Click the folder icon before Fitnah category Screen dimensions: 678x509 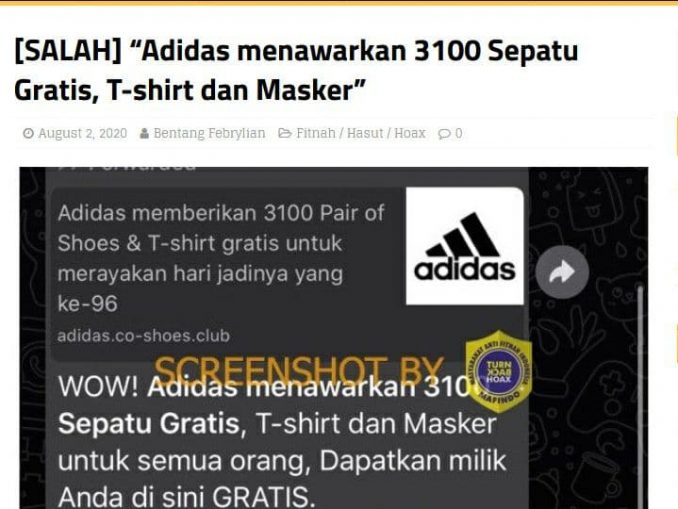click(285, 133)
